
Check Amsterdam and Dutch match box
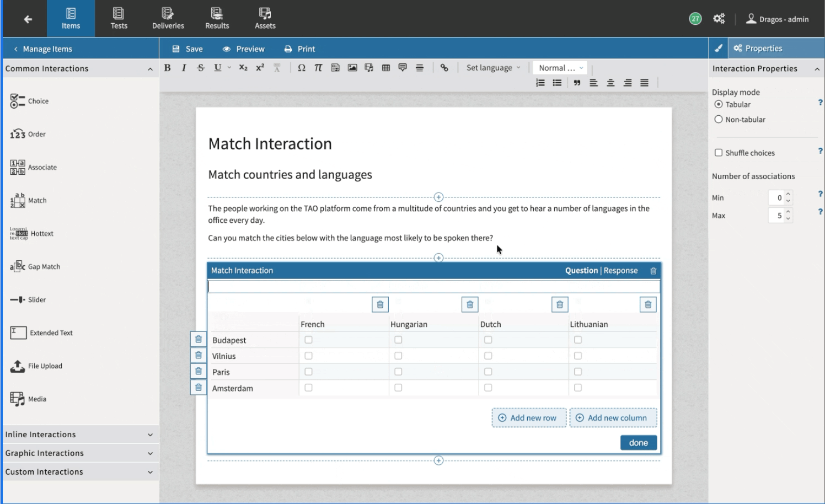[x=488, y=388]
